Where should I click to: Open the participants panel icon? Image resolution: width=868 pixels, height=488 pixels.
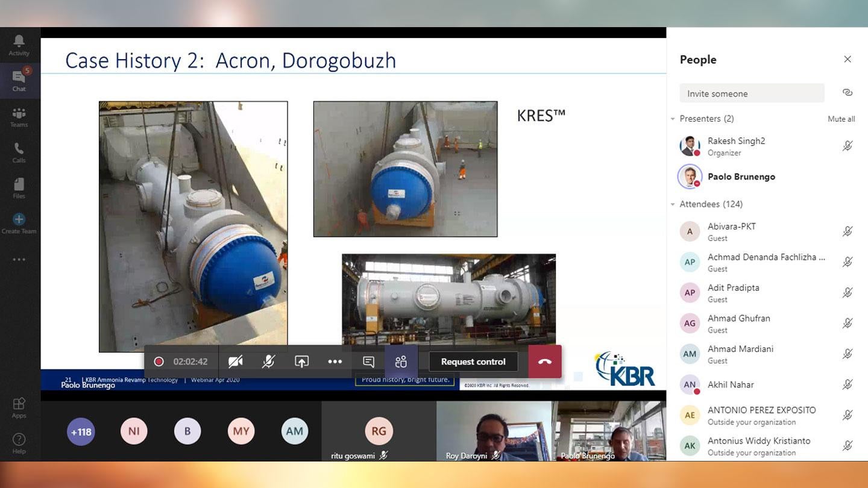pyautogui.click(x=401, y=361)
